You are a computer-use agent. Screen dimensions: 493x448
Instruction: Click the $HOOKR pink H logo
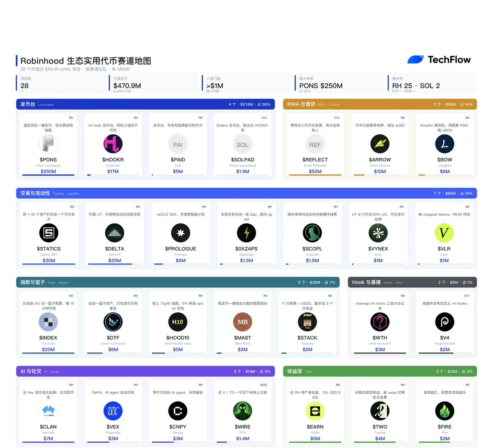tap(113, 144)
